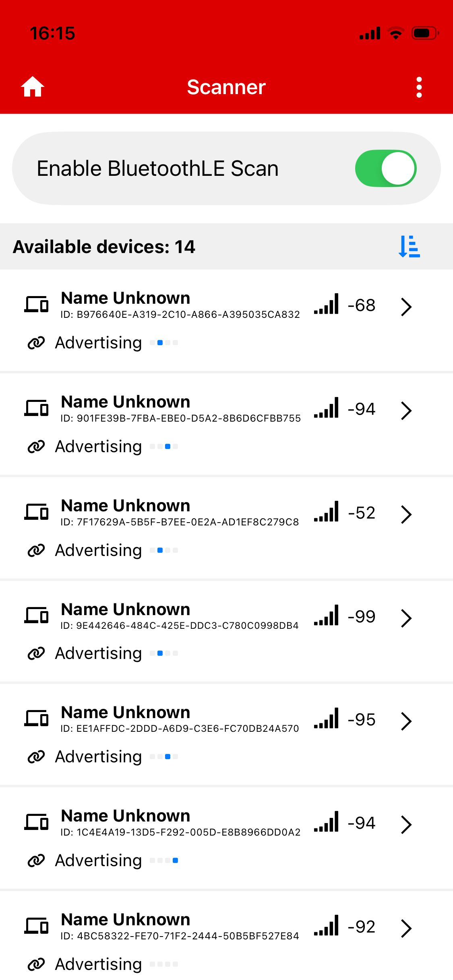Tap the Enable BluetoothLE Scan label

click(x=157, y=169)
